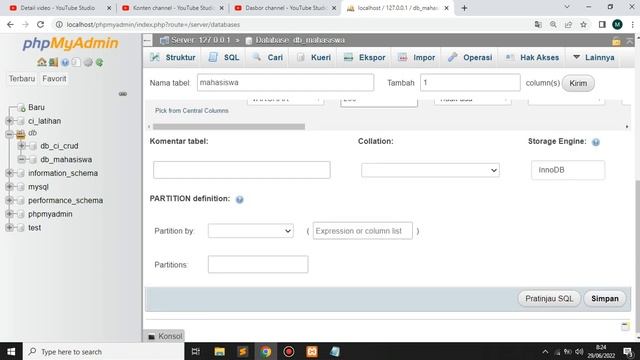Open phpMyAdmin home icon in sidebar
The width and height of the screenshot is (640, 360).
pyautogui.click(x=41, y=62)
